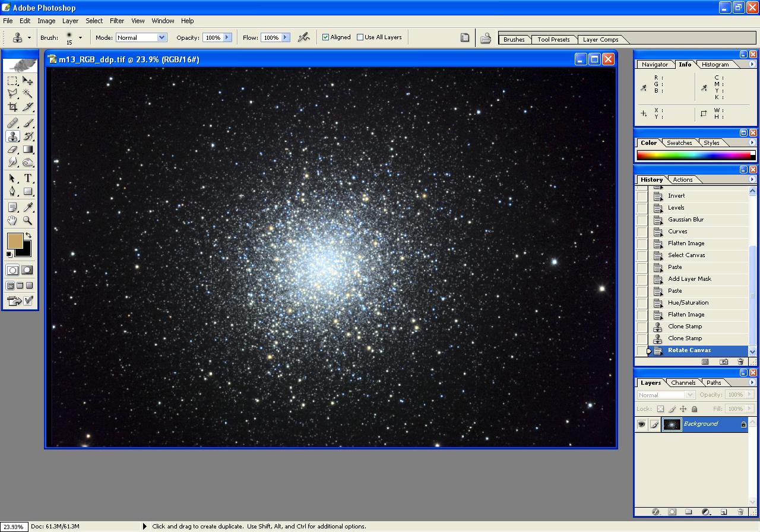The height and width of the screenshot is (532, 760).
Task: Click the Gradient tool
Action: coord(28,150)
